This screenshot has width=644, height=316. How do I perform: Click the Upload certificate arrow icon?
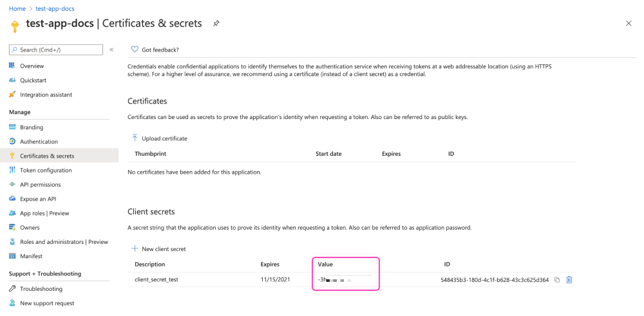(x=135, y=138)
